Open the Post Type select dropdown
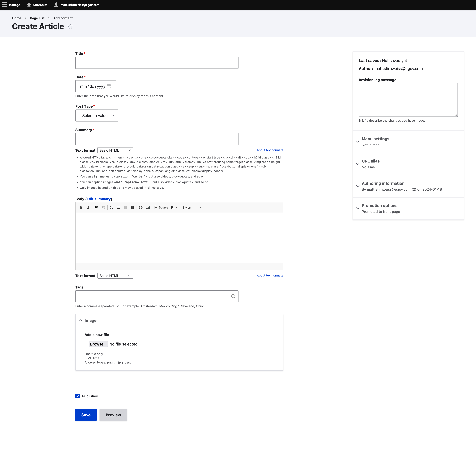 [97, 115]
